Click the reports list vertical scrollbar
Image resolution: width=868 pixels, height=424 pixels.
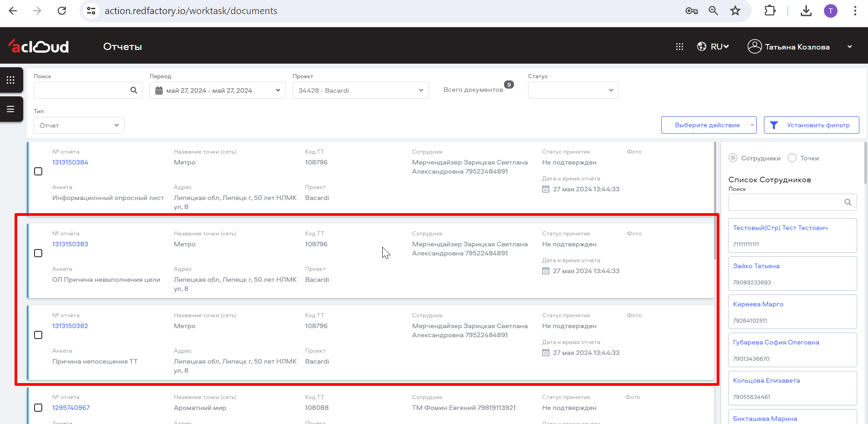coord(715,201)
